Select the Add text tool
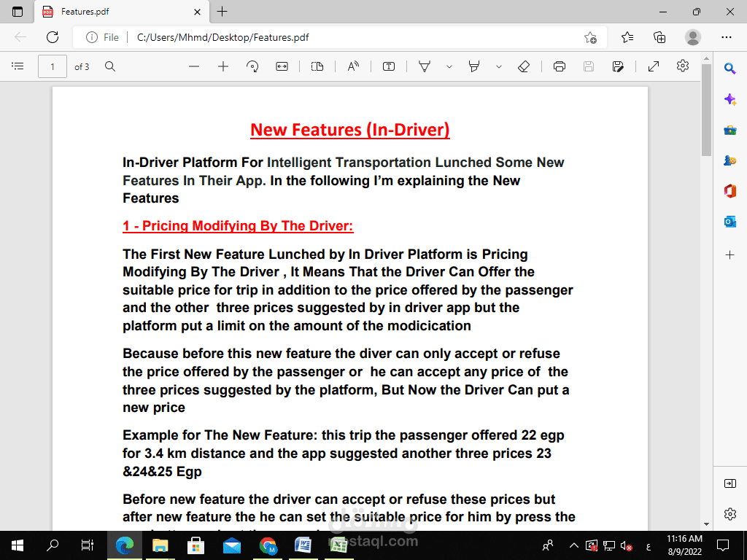The image size is (747, 560). click(389, 66)
